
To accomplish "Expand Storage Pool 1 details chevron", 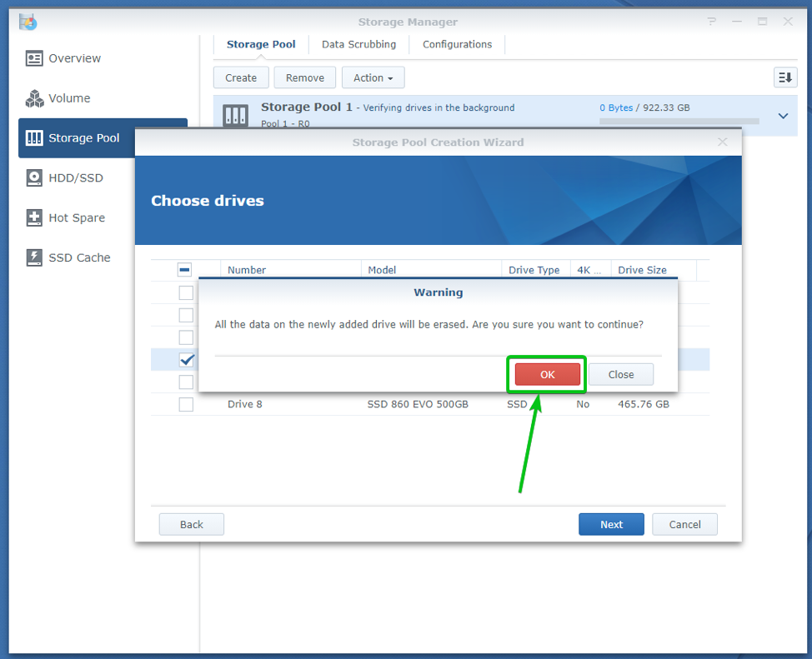I will [783, 116].
